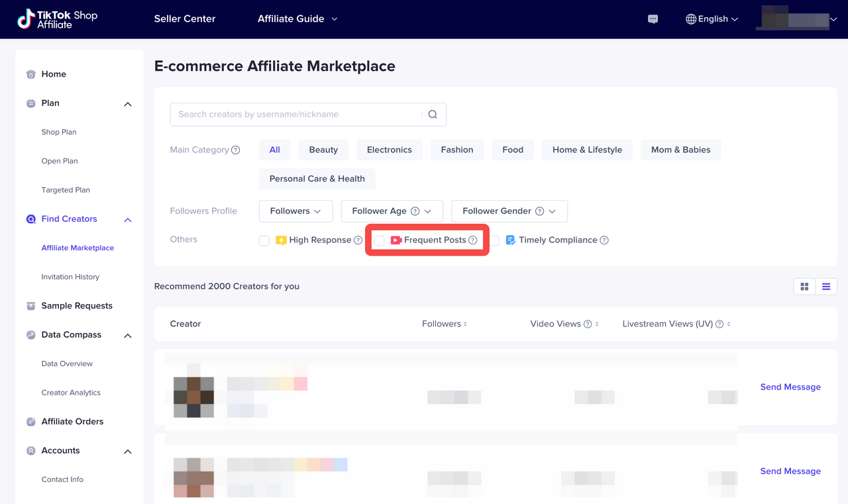Image resolution: width=848 pixels, height=504 pixels.
Task: Enable the High Response checkbox
Action: click(x=264, y=240)
